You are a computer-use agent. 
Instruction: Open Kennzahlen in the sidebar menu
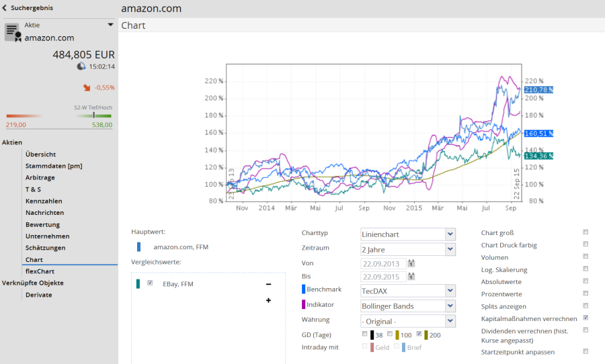[44, 201]
